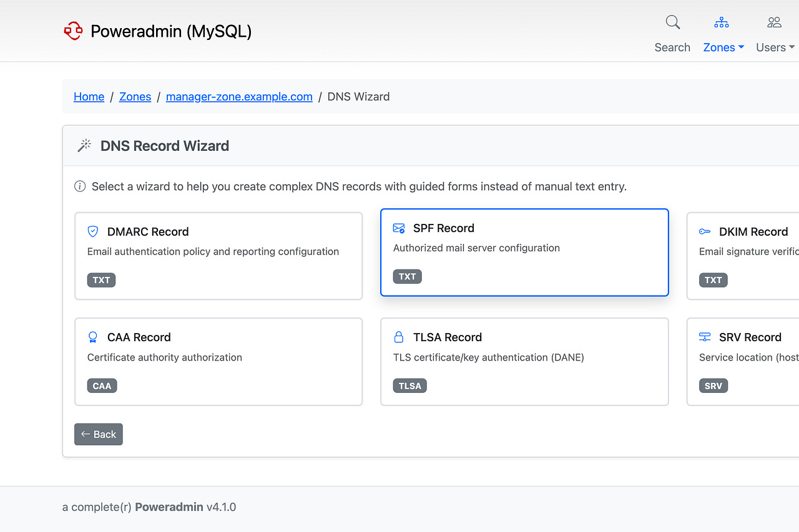799x532 pixels.
Task: Click the TLSA type badge
Action: click(x=409, y=386)
